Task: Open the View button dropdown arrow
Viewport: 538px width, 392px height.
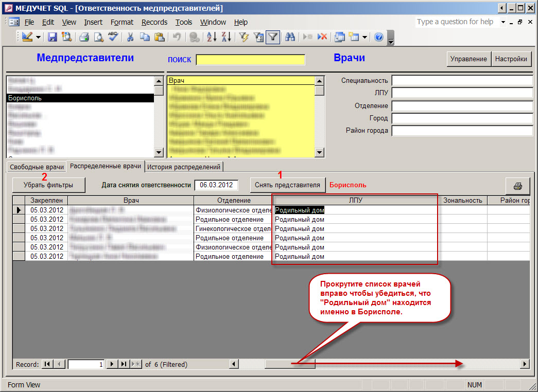Action: tap(38, 37)
